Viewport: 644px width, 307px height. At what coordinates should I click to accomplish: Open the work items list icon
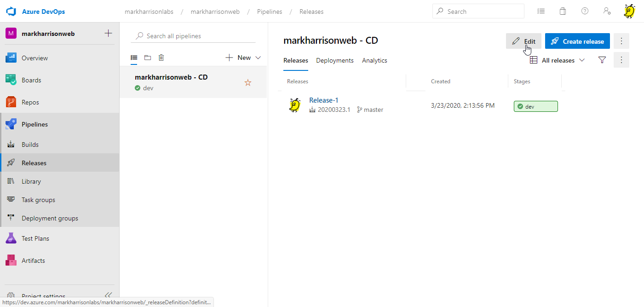click(541, 12)
